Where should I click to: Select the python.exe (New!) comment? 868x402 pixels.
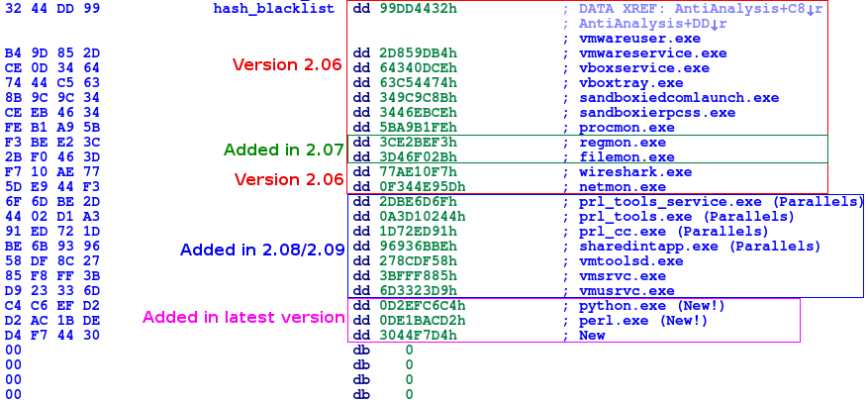click(x=653, y=305)
